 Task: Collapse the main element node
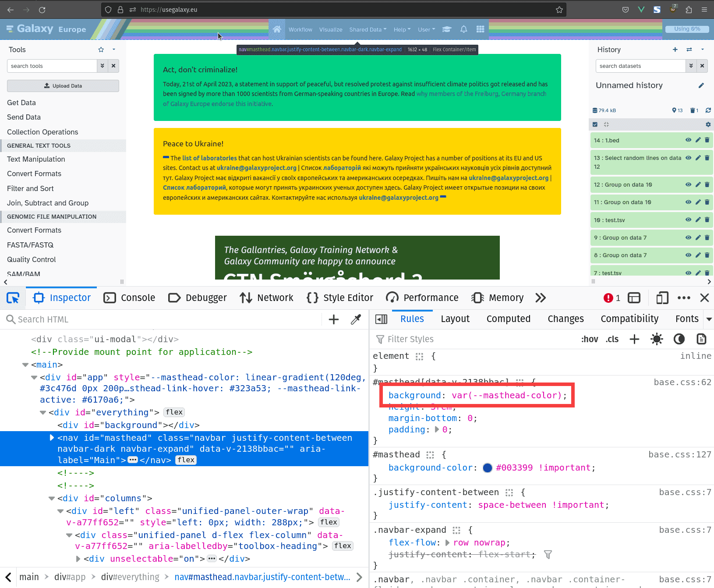[x=25, y=365]
